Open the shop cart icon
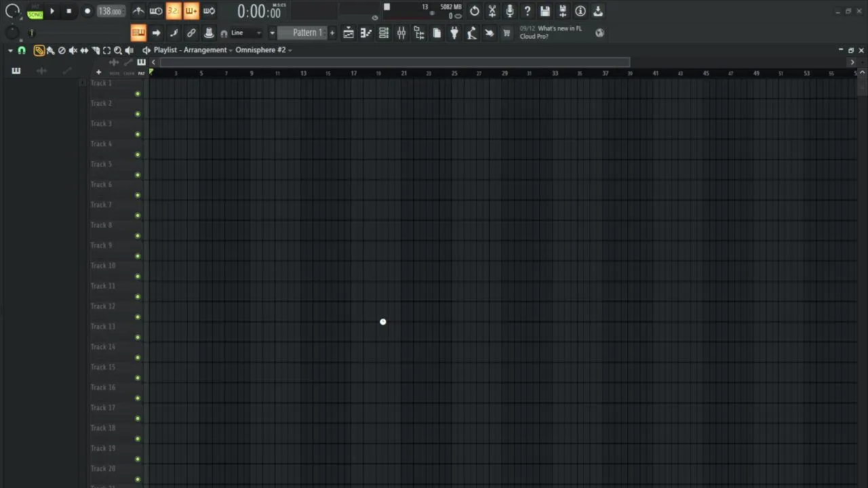868x488 pixels. [x=507, y=33]
